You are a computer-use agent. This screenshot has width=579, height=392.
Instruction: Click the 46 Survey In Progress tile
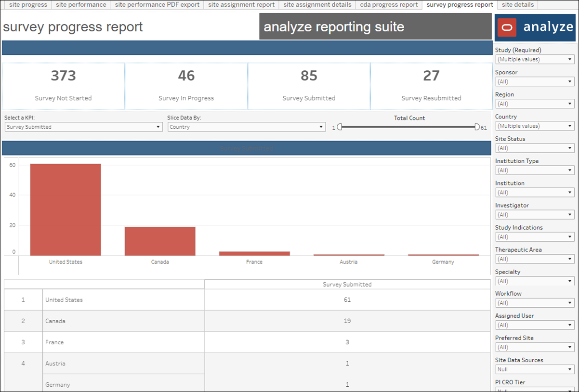pos(186,86)
